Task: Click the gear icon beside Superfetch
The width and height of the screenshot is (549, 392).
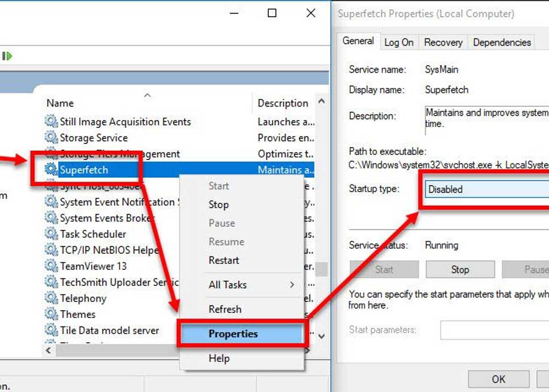Action: pos(51,170)
